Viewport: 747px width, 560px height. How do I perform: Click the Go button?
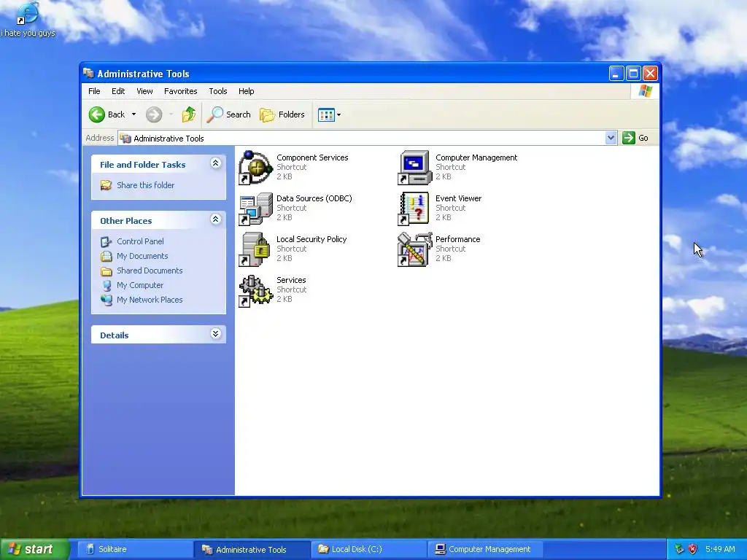[635, 138]
